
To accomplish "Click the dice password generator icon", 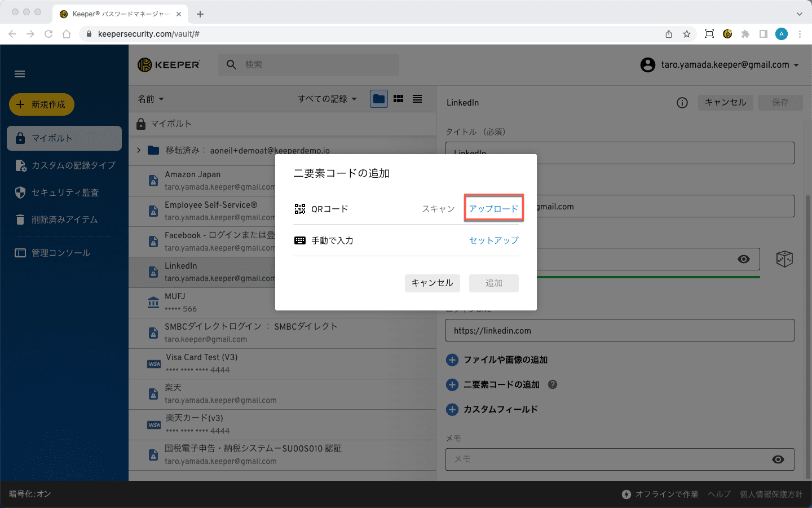I will pyautogui.click(x=784, y=259).
